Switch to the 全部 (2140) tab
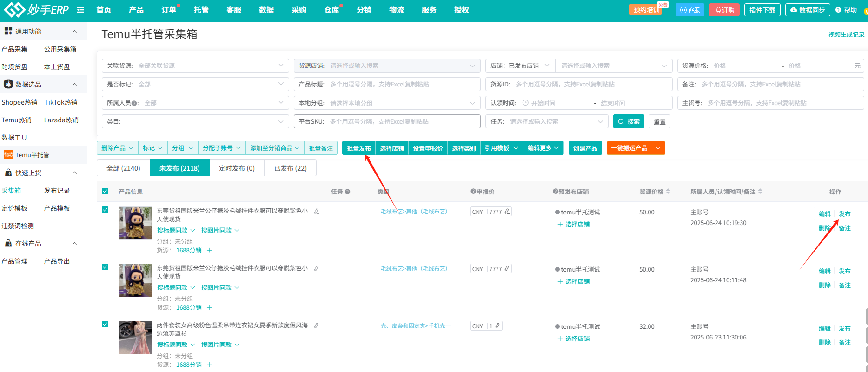868x372 pixels. 123,168
